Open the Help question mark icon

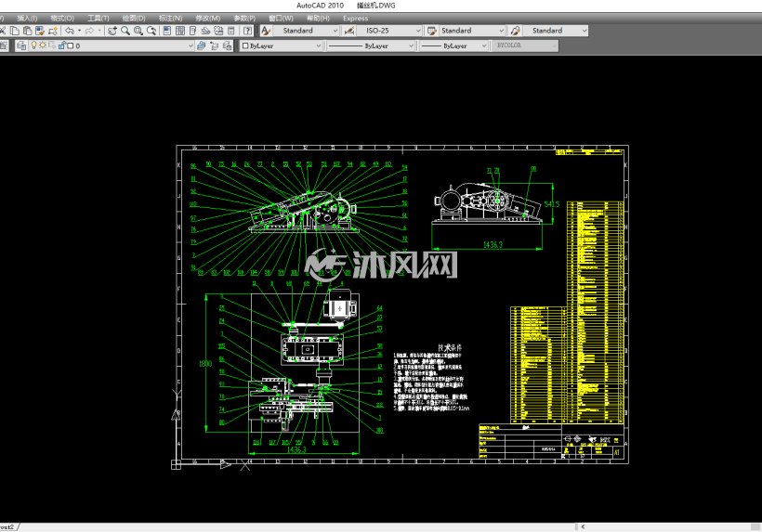click(x=248, y=31)
